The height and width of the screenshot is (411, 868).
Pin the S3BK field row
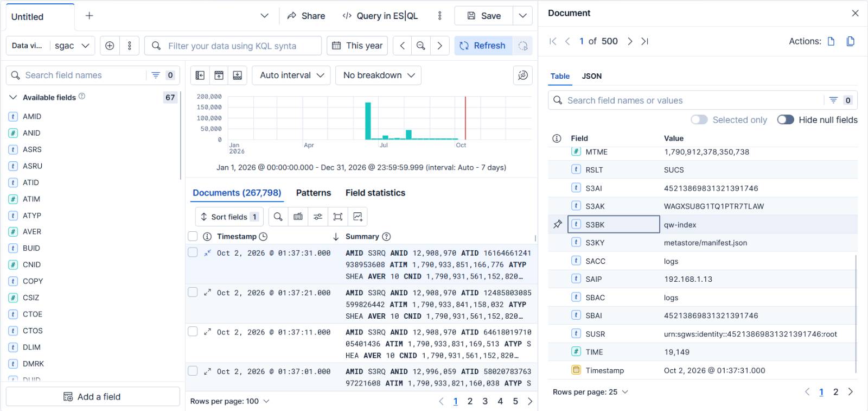click(558, 224)
